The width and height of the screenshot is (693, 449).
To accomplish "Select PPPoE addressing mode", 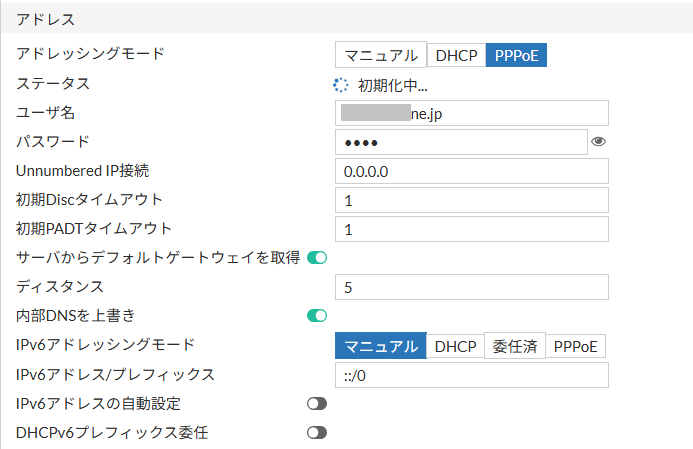I will pyautogui.click(x=516, y=56).
